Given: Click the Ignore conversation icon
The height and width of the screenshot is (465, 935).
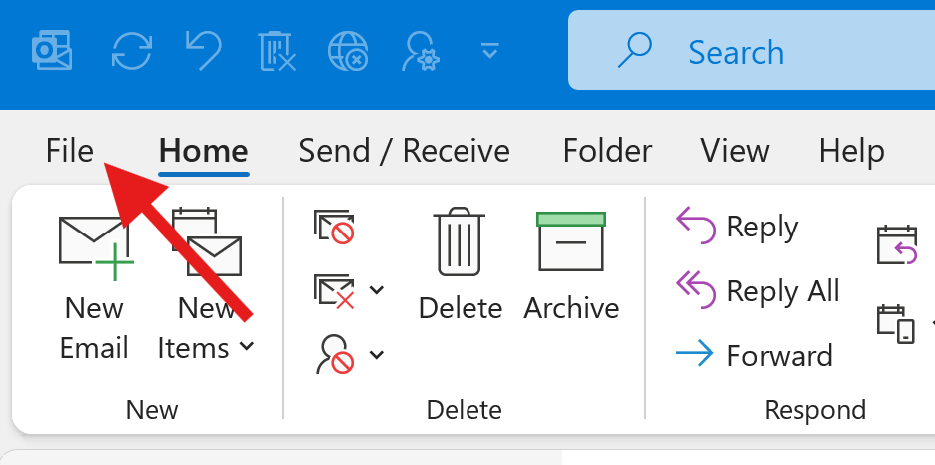Looking at the screenshot, I should (334, 227).
